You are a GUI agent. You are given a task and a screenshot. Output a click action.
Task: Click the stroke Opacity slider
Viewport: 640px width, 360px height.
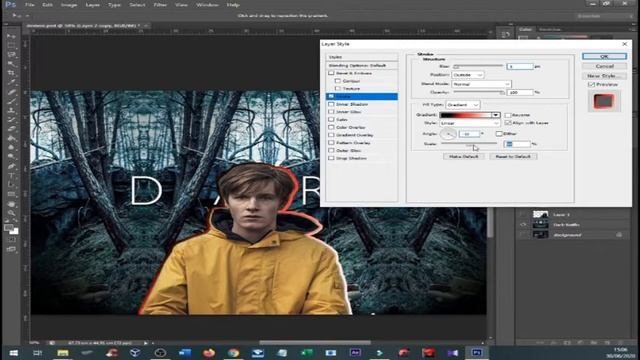pyautogui.click(x=478, y=92)
